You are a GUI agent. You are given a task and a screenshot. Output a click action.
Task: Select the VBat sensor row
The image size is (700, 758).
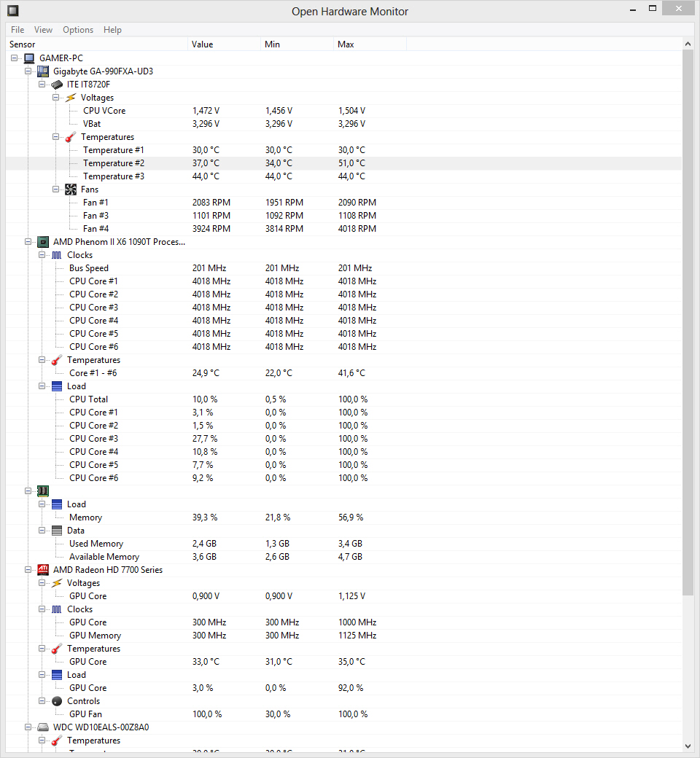click(344, 124)
